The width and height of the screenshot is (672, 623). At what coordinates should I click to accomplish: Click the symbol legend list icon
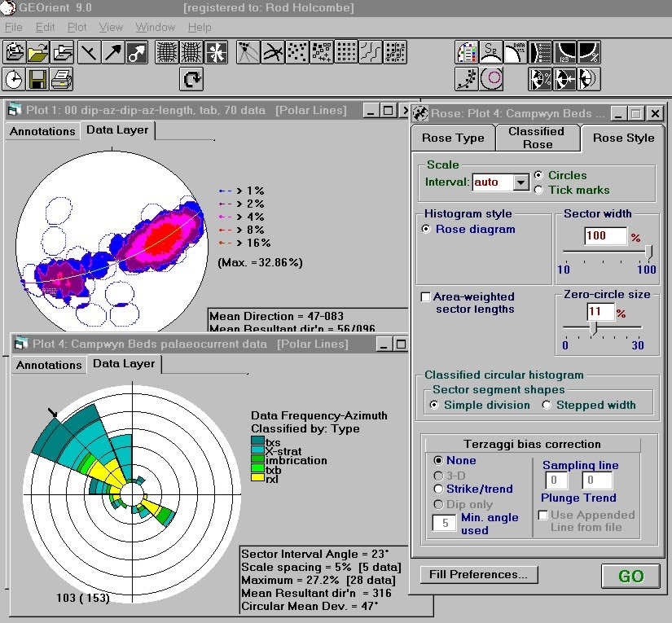click(540, 52)
